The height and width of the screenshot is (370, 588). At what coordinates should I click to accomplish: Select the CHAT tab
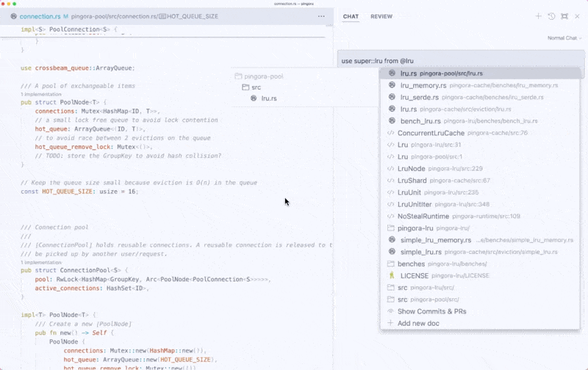click(351, 16)
